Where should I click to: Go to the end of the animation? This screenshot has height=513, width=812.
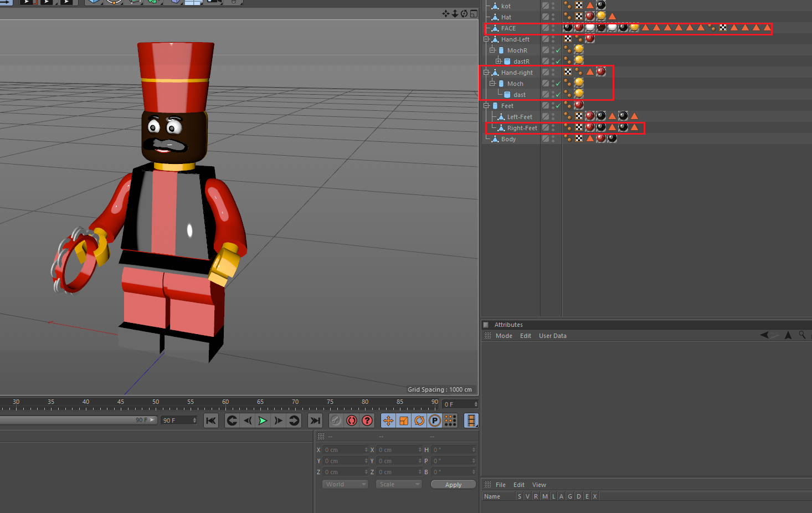[315, 420]
